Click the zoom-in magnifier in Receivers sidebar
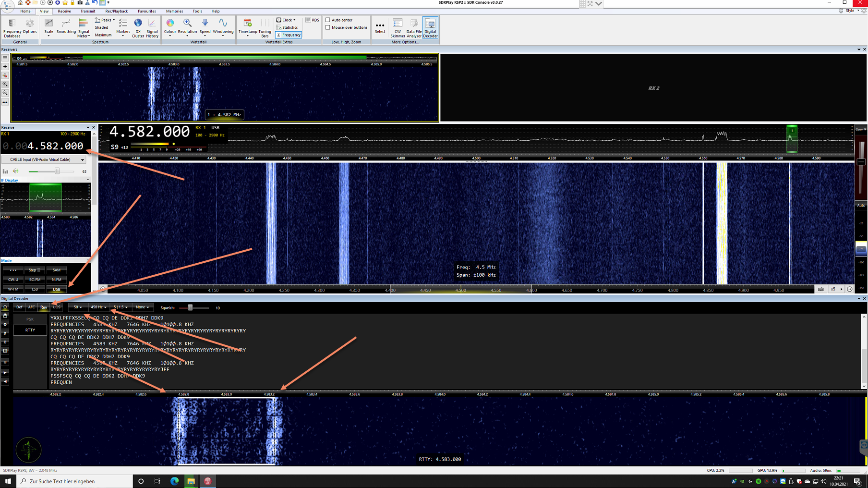Screen dimensions: 868x488 coord(5,84)
